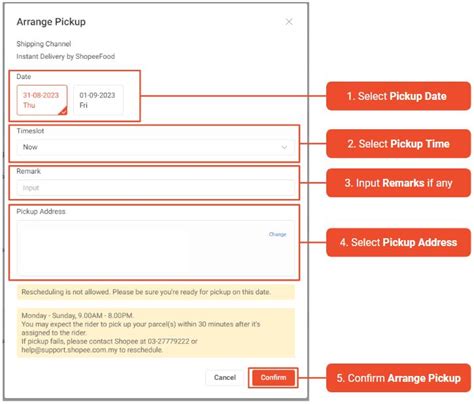474x404 pixels.
Task: Click the Timeslot dropdown chevron arrow
Action: point(284,147)
